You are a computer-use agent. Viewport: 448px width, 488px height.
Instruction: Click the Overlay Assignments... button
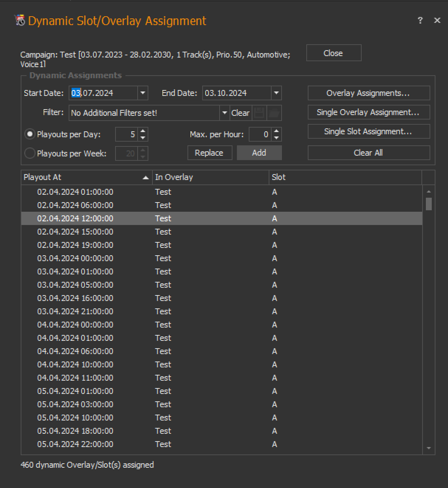[x=368, y=93]
